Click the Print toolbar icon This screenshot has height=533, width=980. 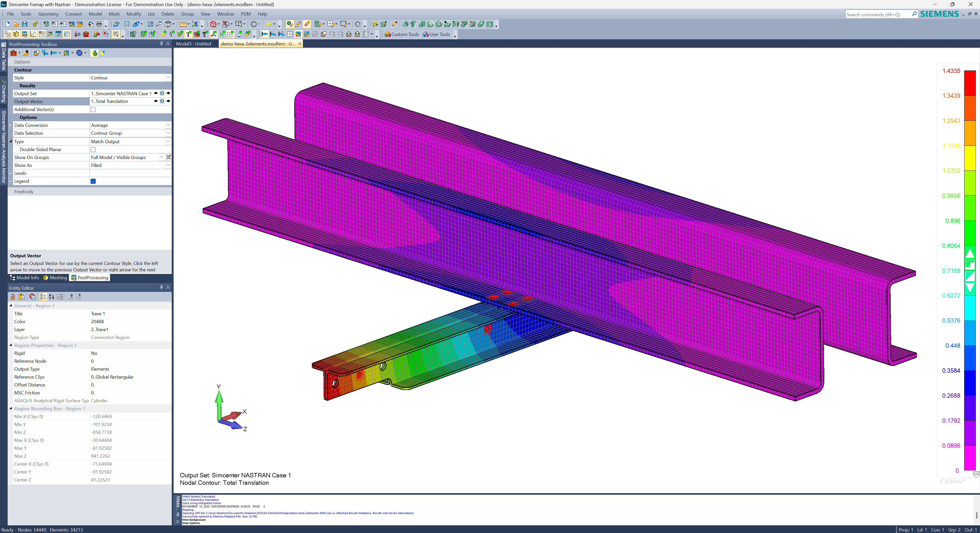pos(99,24)
